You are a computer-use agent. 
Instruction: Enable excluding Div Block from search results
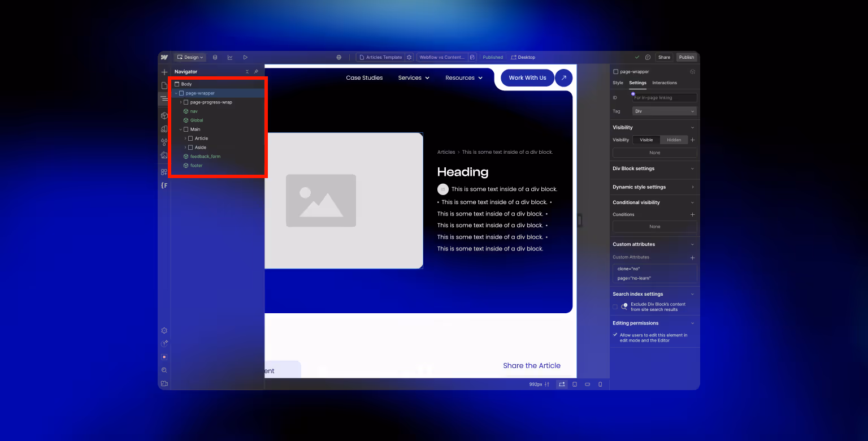[614, 306]
